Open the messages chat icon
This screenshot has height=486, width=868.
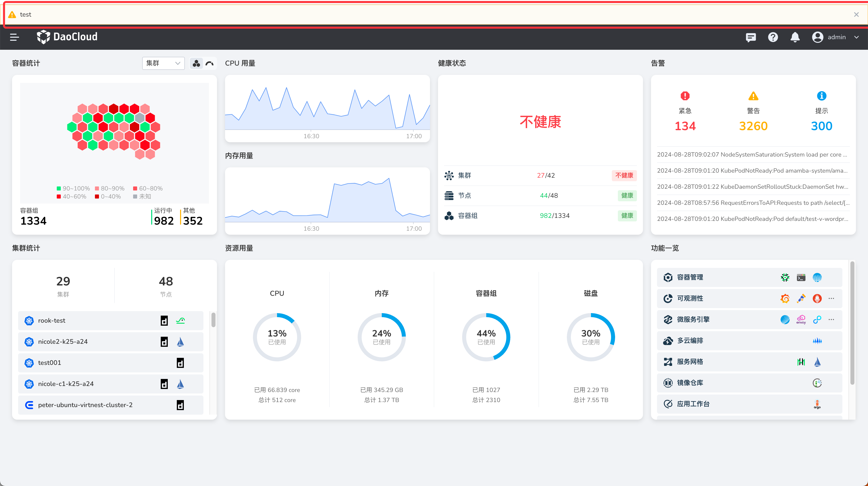751,37
